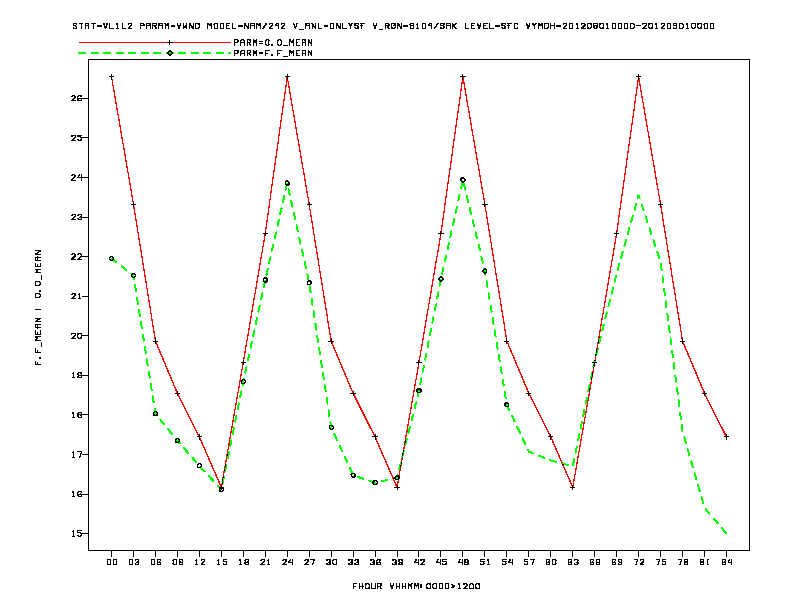Click x-axis tick label 54
This screenshot has height=612, width=792.
pos(507,562)
